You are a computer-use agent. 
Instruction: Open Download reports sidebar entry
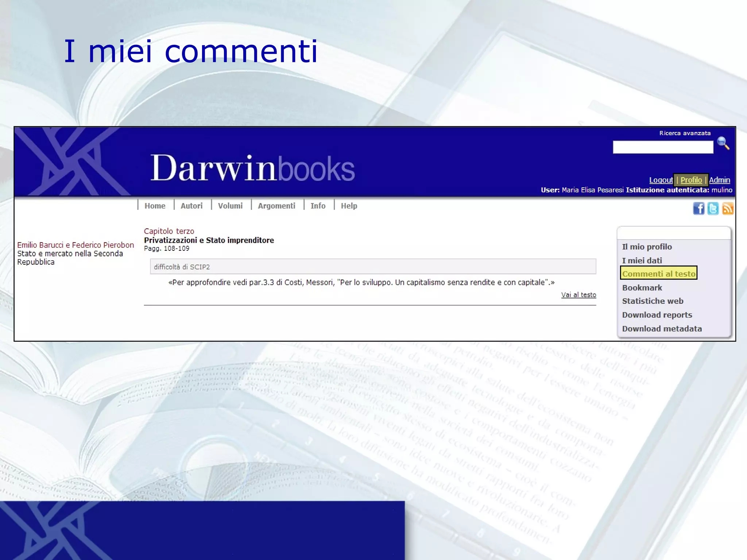657,315
